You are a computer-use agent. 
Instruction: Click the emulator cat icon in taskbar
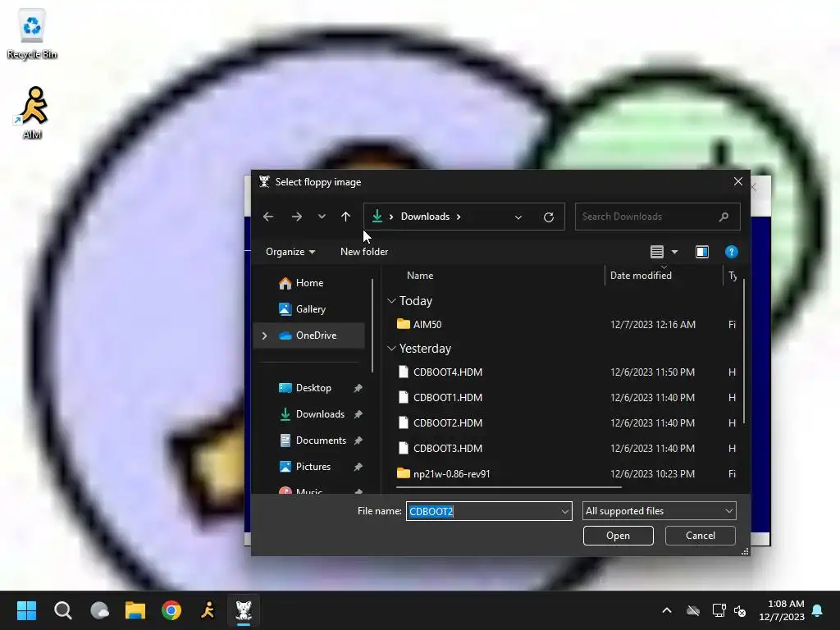[x=244, y=610]
